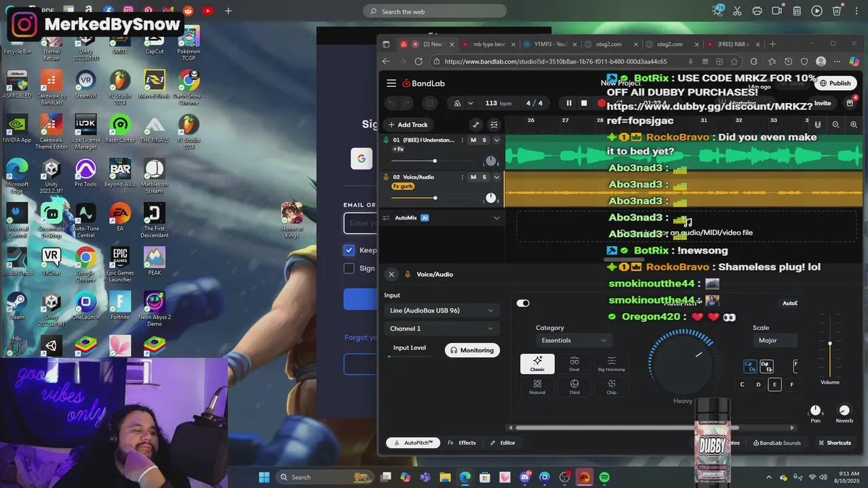Click the 113 bpm tempo field
Viewport: 868px width, 488px height.
[498, 103]
